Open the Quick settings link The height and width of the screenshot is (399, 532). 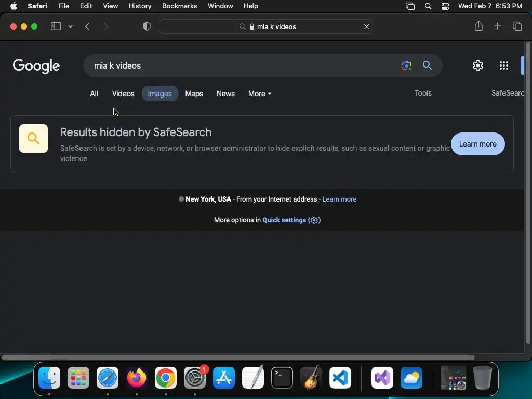291,220
